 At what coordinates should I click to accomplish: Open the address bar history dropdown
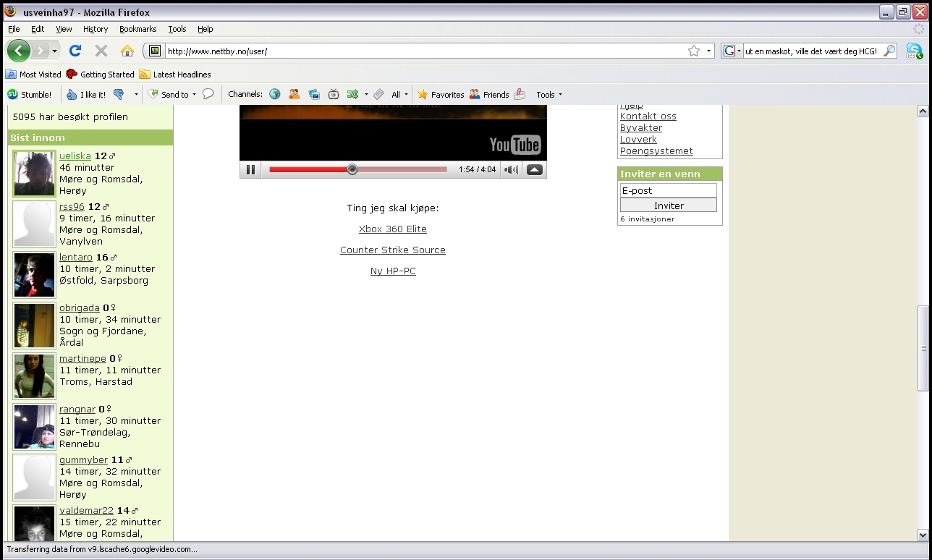(x=708, y=51)
